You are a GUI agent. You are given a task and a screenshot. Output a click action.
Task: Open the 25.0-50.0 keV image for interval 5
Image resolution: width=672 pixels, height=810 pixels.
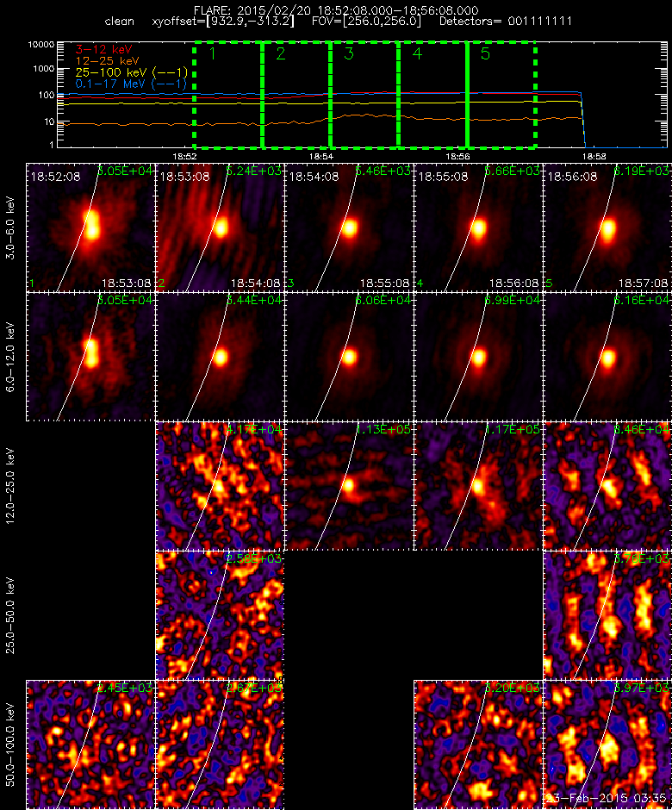coord(607,615)
